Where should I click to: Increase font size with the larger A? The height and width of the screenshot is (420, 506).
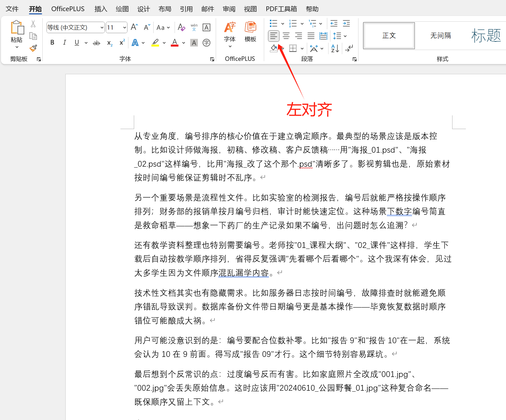(x=134, y=27)
